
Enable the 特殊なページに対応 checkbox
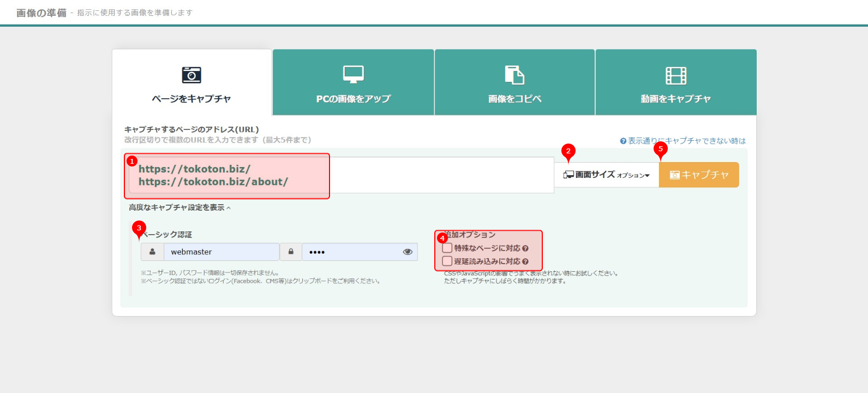pyautogui.click(x=447, y=248)
